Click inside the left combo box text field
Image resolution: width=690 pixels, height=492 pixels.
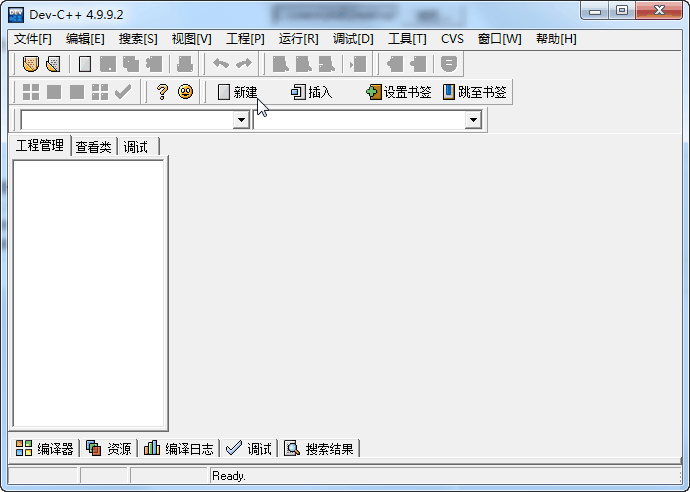(127, 120)
